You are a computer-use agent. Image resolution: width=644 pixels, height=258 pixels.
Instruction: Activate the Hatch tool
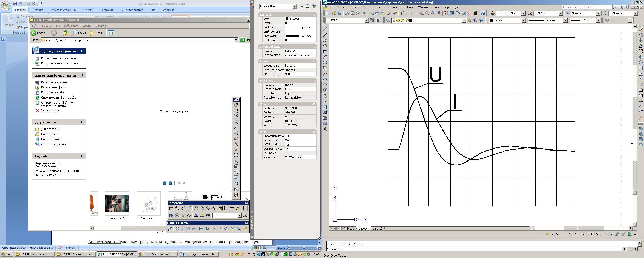pos(325,107)
